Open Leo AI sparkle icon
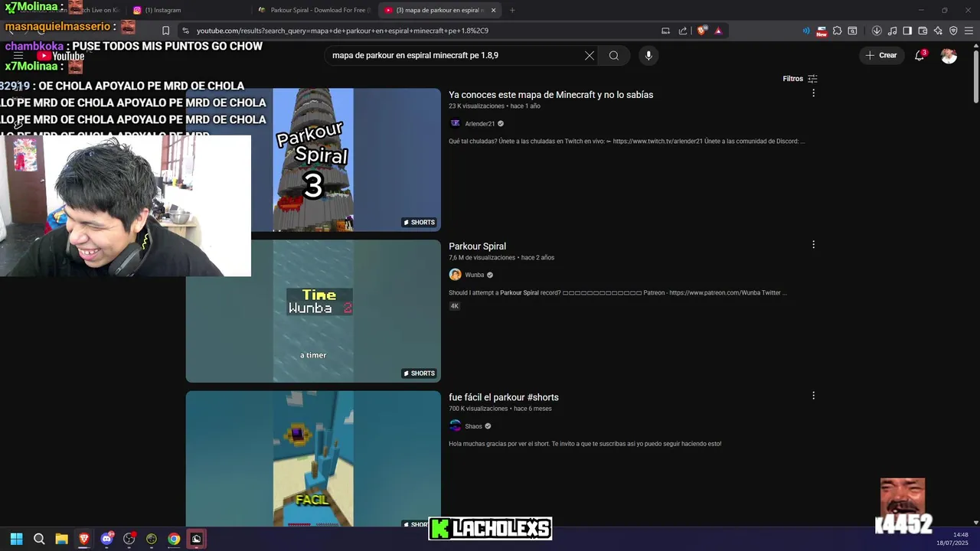980x551 pixels. [x=938, y=31]
